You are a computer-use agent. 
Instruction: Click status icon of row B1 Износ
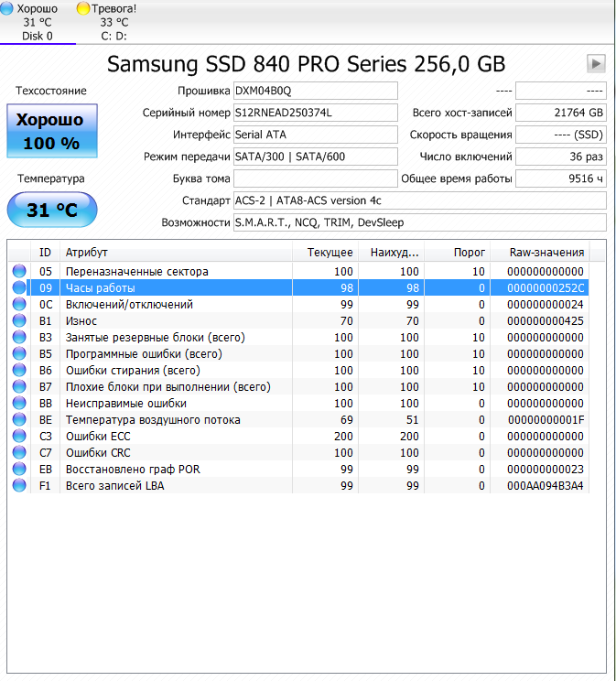tap(19, 320)
